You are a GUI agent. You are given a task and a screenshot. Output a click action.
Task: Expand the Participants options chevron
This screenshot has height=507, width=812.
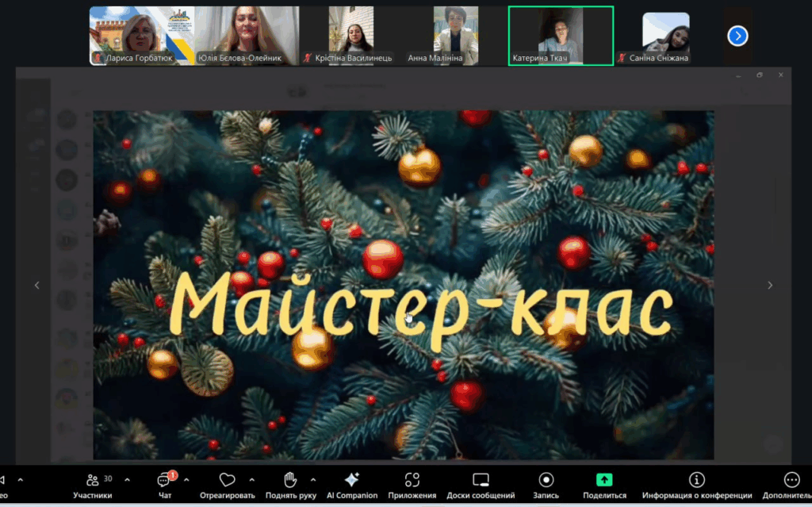(127, 480)
